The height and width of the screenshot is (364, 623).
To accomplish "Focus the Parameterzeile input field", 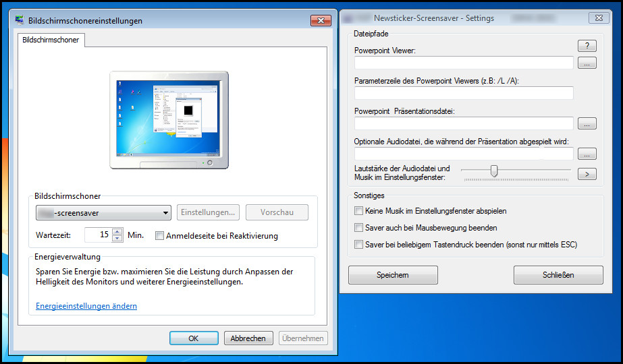I will click(x=464, y=93).
